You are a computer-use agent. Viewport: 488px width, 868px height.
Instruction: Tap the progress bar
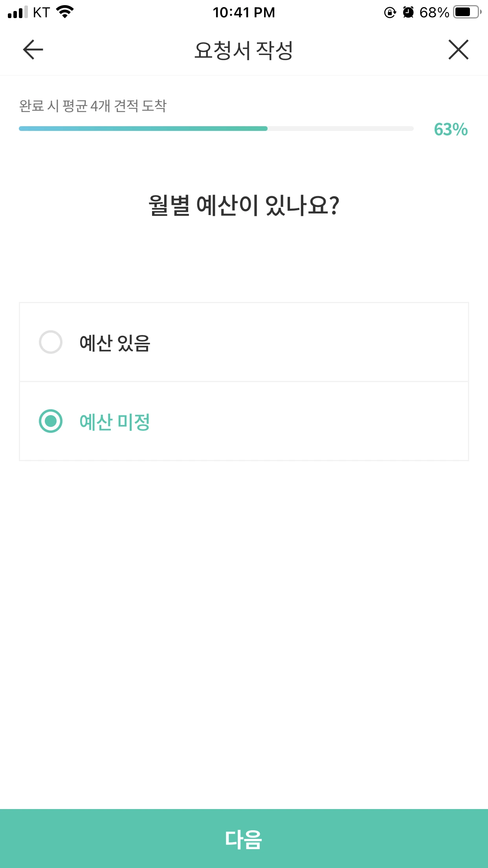click(x=216, y=129)
